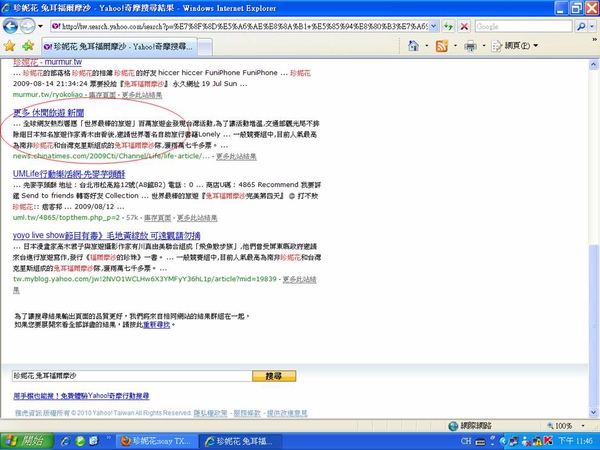
Task: Click the system clock 下午 11:46
Action: 575,441
